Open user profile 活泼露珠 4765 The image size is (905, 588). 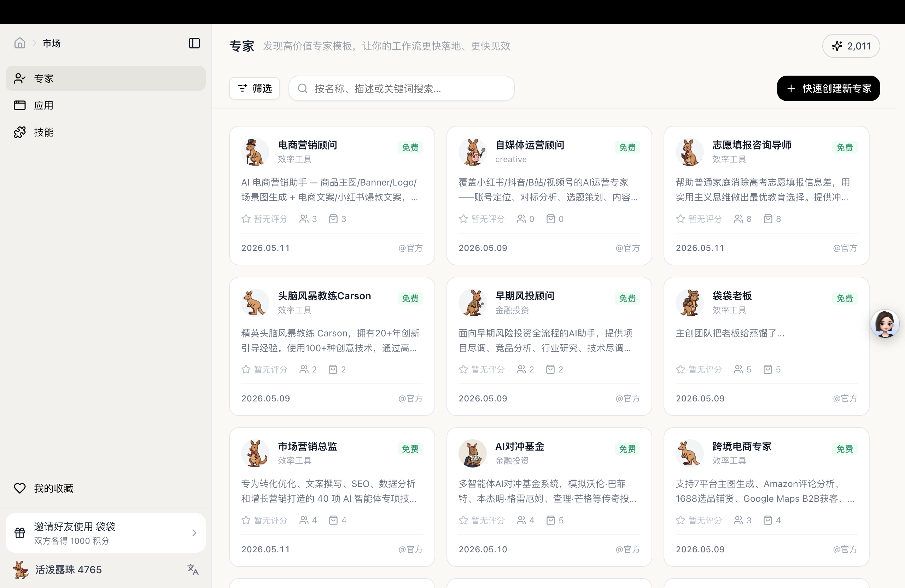click(x=69, y=569)
